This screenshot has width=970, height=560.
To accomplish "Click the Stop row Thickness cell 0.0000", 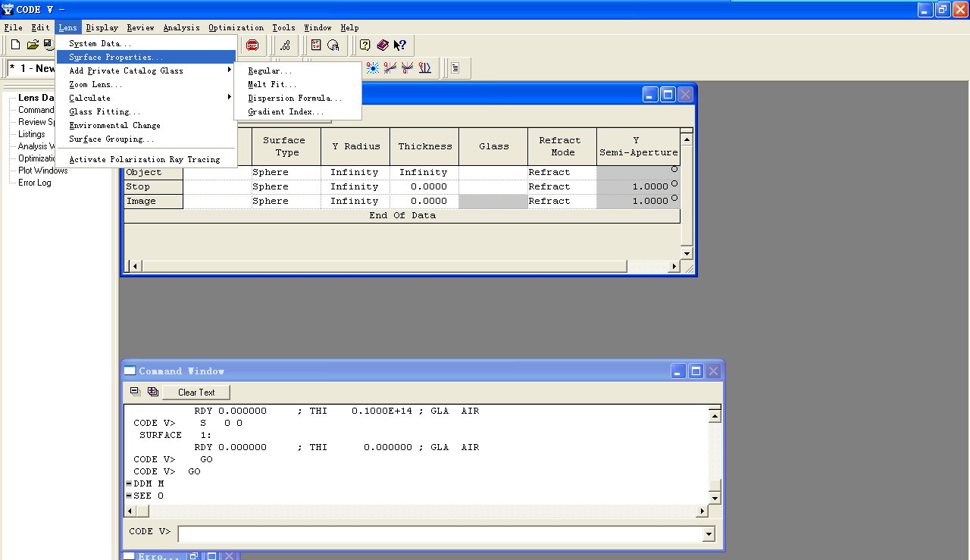I will (424, 186).
